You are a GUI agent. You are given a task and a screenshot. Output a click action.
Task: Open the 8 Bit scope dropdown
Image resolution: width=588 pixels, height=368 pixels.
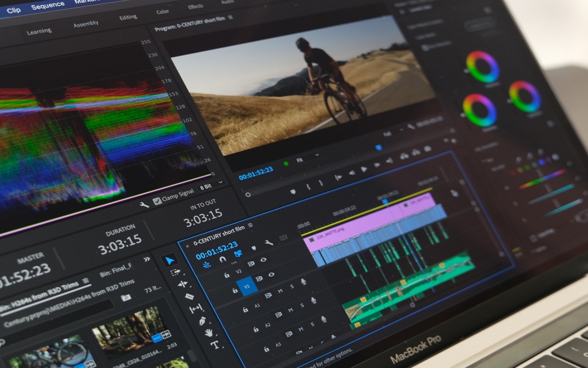(x=211, y=186)
